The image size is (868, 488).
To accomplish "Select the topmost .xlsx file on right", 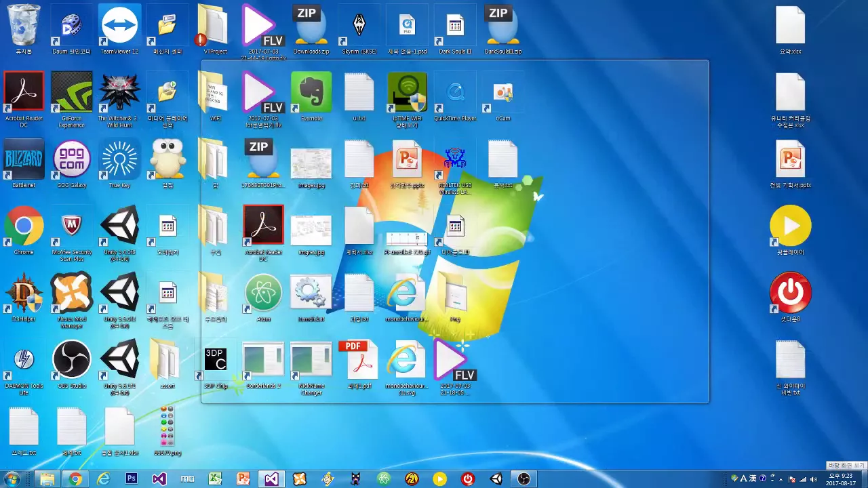I will (x=791, y=29).
